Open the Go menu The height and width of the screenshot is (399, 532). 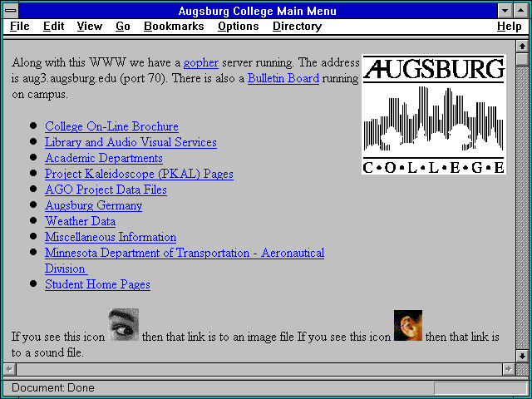tap(123, 27)
